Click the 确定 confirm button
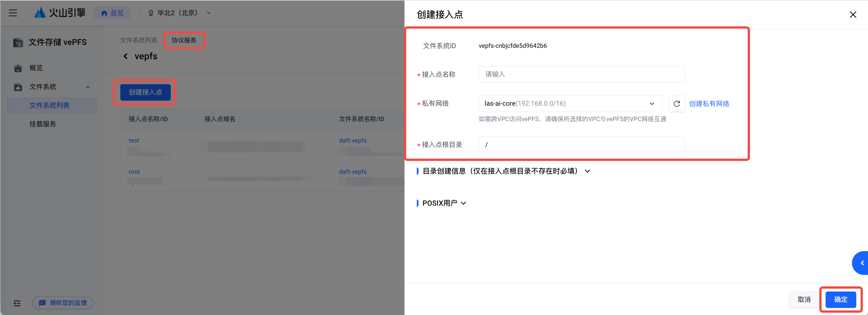 [840, 300]
